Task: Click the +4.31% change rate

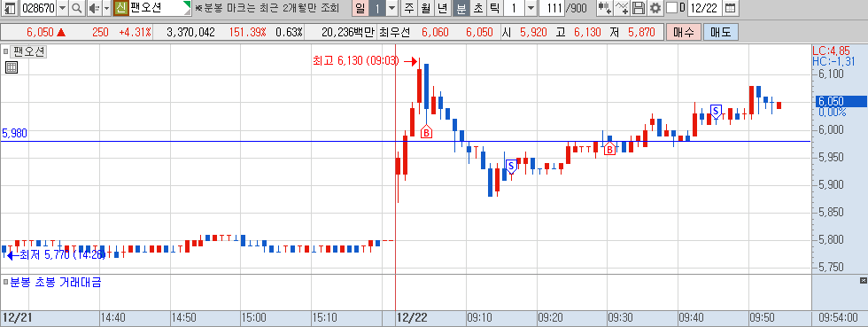Action: click(135, 32)
